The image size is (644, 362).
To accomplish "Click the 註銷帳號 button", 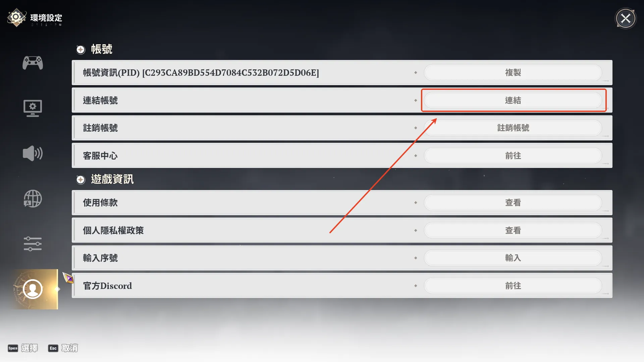I will 513,128.
